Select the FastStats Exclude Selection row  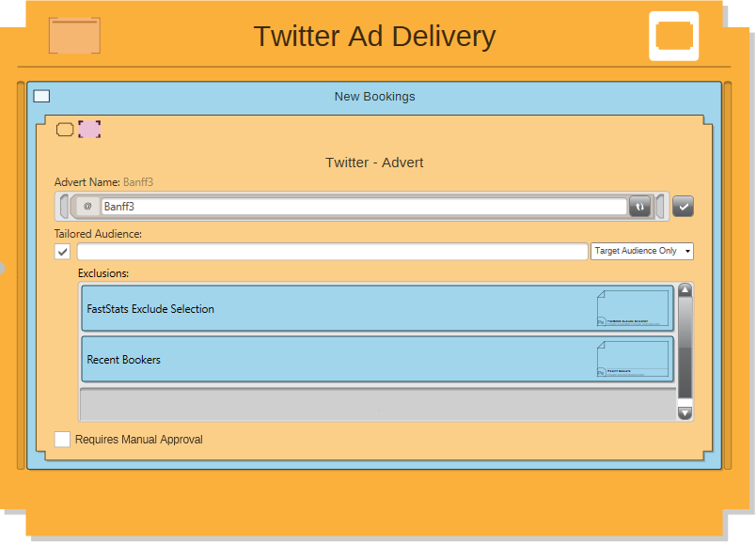(377, 308)
